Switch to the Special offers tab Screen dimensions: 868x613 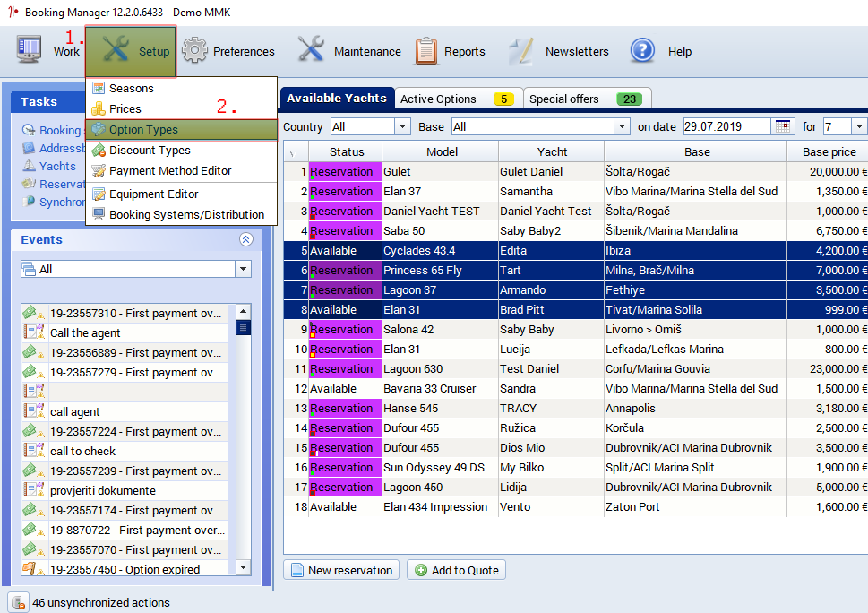click(586, 99)
